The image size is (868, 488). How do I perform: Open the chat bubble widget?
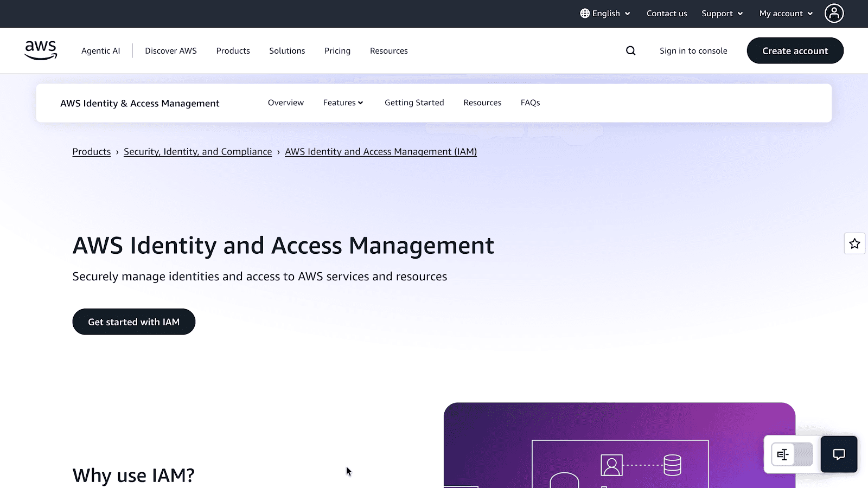[839, 454]
